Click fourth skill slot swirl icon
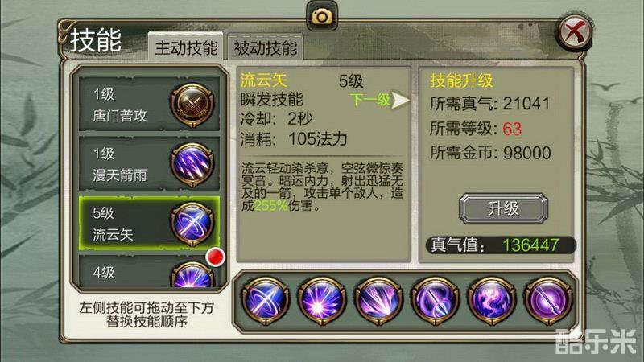The image size is (644, 362). 436,301
